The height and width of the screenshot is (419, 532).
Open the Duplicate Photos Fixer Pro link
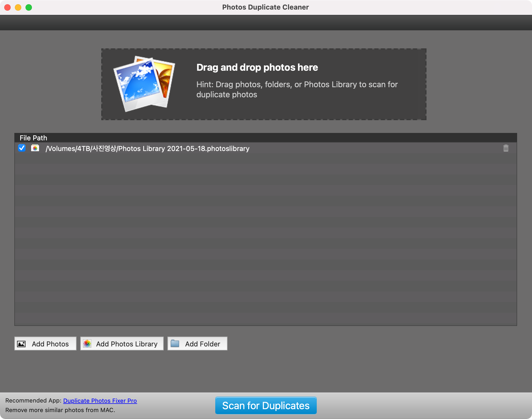click(x=100, y=401)
